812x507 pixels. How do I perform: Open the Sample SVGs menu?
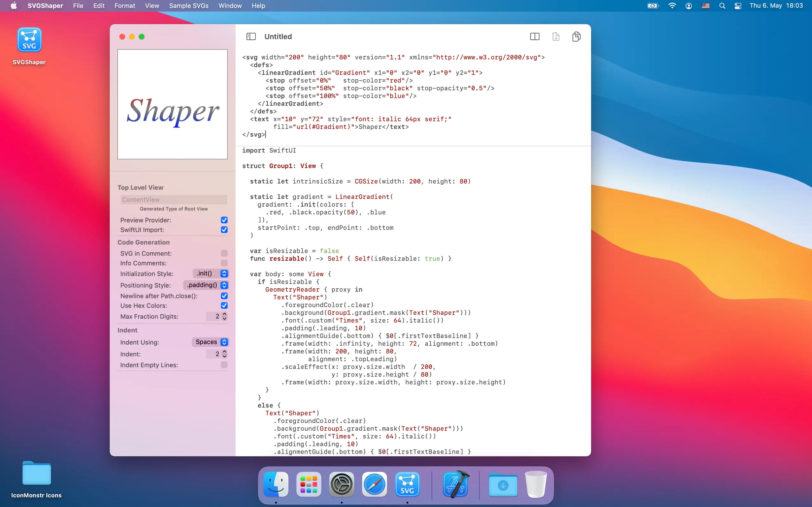pos(189,6)
